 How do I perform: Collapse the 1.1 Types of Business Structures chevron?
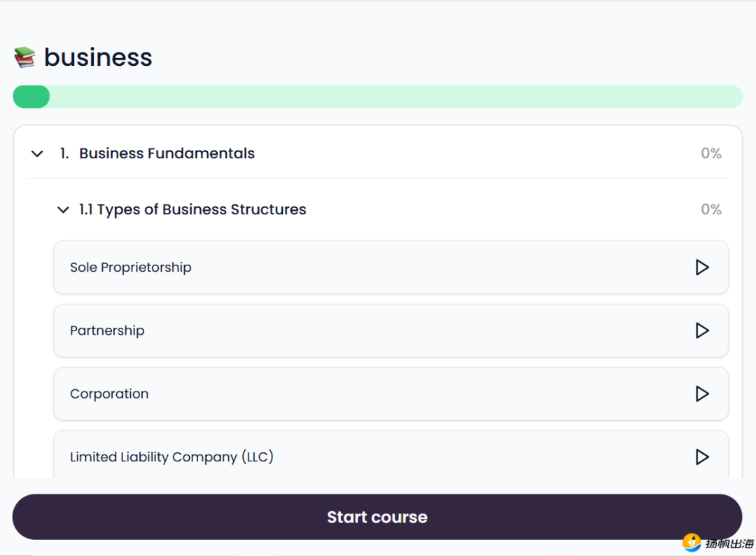(64, 209)
